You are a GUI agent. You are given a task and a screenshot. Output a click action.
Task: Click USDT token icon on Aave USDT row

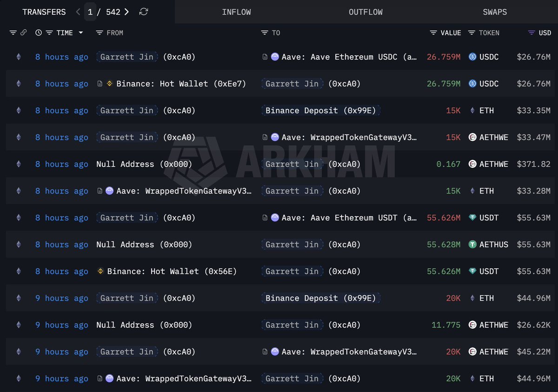click(x=472, y=218)
